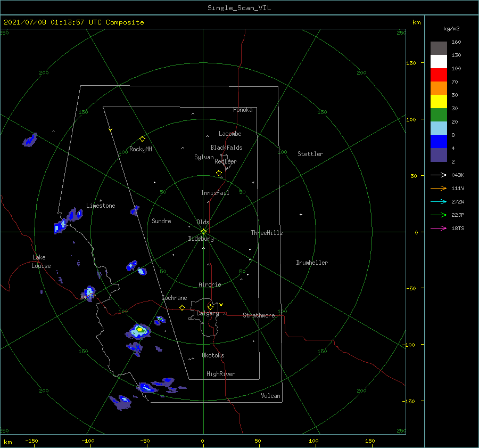This screenshot has width=479, height=448.
Task: Click the Vulcan town label
Action: click(x=270, y=396)
